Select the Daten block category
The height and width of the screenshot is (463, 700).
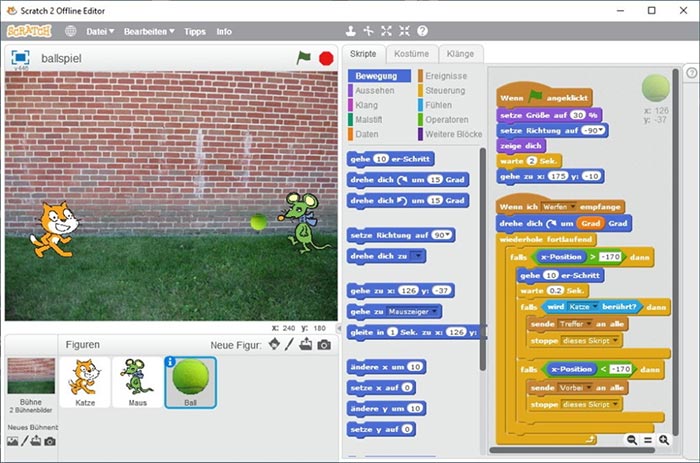coord(379,134)
